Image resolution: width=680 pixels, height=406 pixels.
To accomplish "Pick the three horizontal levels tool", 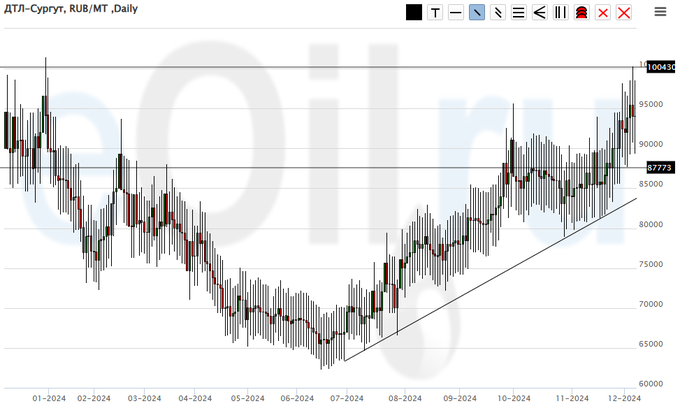I will pyautogui.click(x=518, y=12).
